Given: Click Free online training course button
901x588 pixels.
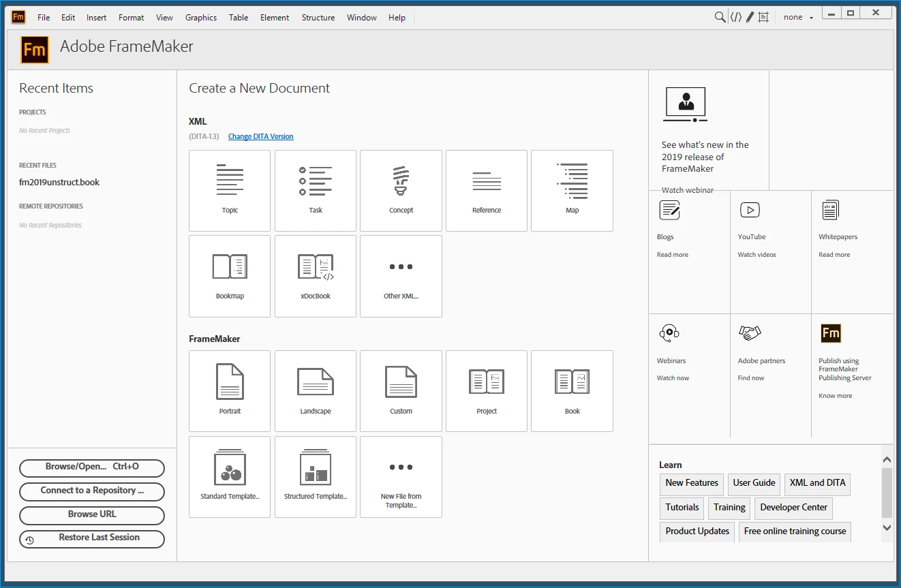Looking at the screenshot, I should point(795,531).
